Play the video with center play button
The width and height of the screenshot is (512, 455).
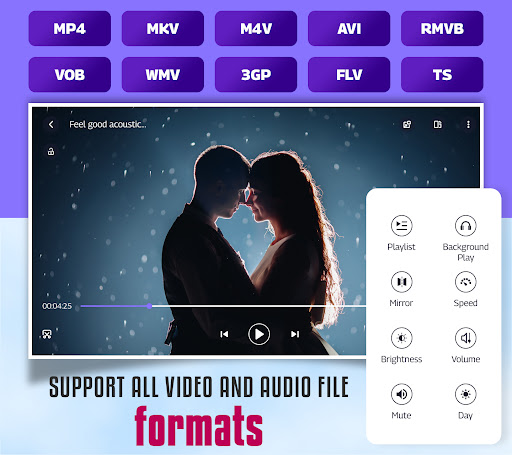(x=259, y=334)
